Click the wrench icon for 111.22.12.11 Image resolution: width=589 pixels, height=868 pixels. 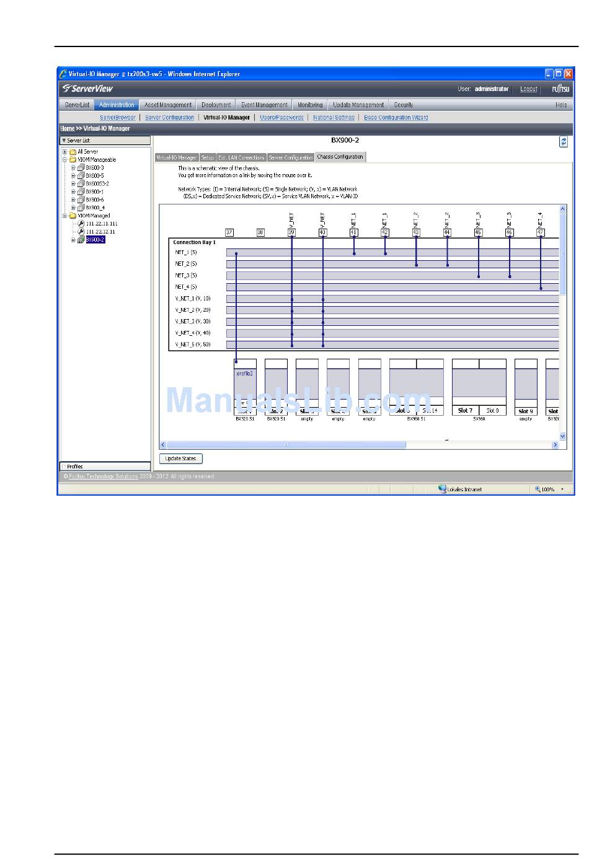pos(81,232)
